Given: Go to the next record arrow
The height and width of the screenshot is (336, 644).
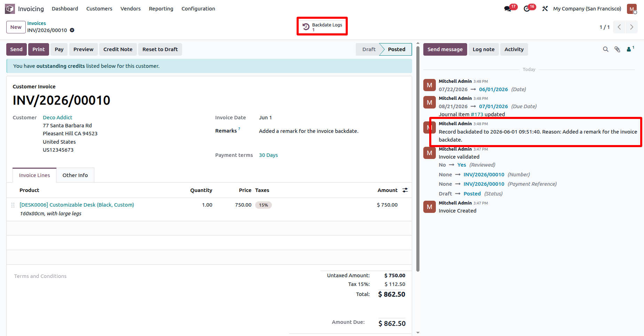Looking at the screenshot, I should [631, 27].
